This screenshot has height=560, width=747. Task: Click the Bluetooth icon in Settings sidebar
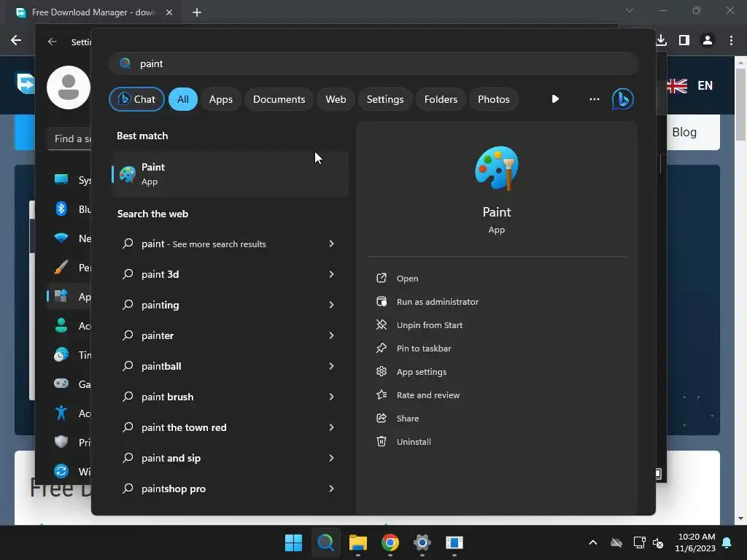pyautogui.click(x=61, y=209)
